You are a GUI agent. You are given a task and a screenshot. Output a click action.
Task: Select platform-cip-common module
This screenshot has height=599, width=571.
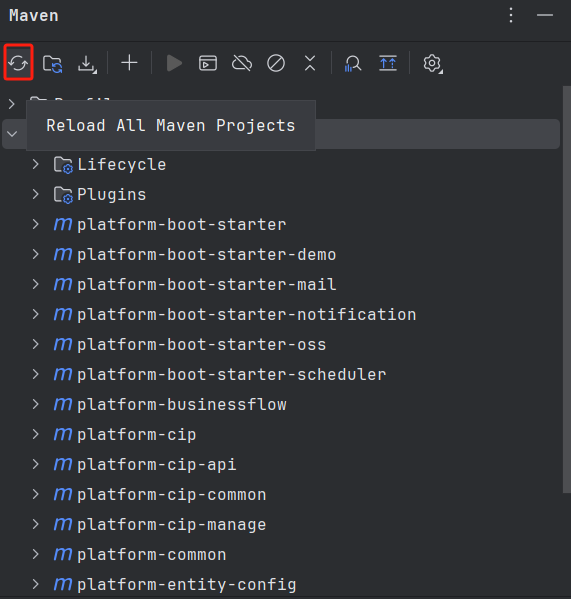[171, 494]
